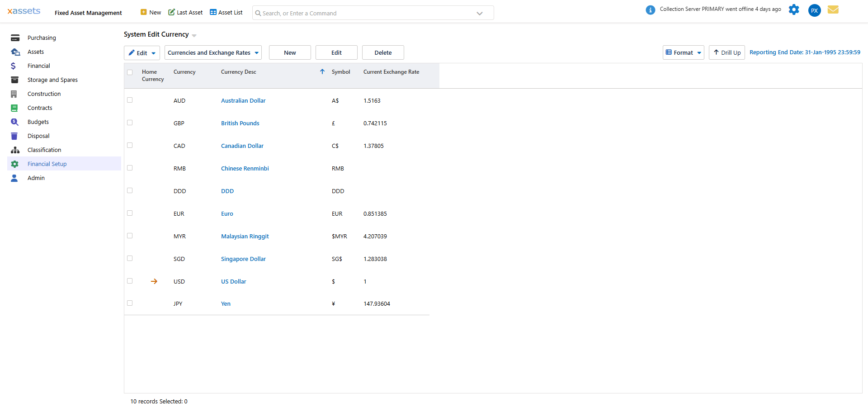Click the settings gear icon in header
Viewport: 868px width, 412px height.
pyautogui.click(x=793, y=10)
